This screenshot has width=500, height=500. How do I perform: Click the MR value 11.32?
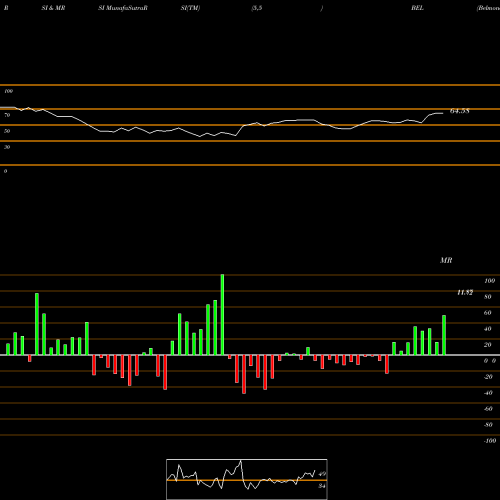[465, 293]
